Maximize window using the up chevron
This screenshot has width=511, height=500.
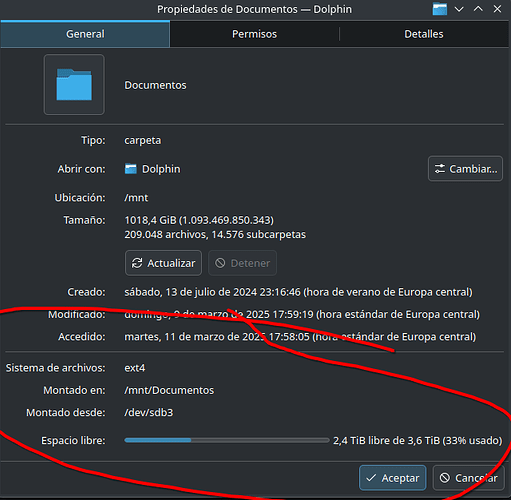[x=478, y=9]
